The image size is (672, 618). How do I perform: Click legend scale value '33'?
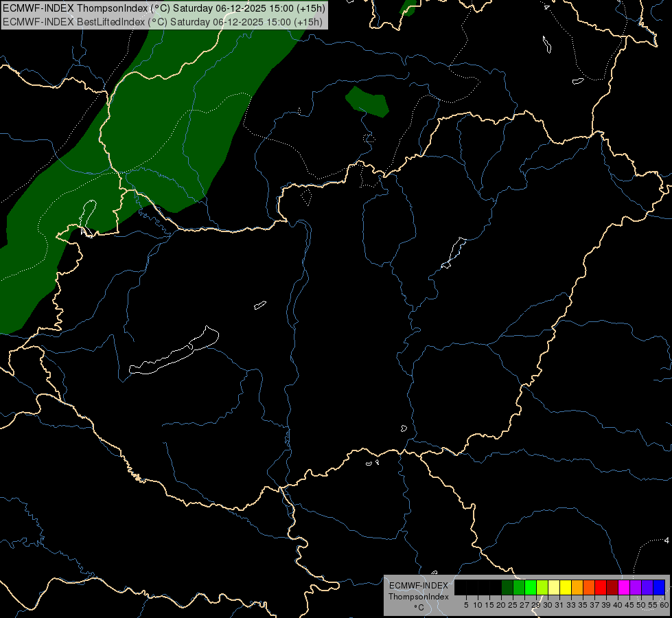tap(571, 605)
